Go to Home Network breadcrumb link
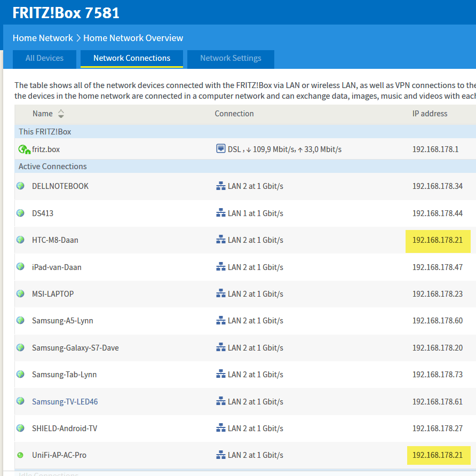Image resolution: width=476 pixels, height=476 pixels. (x=43, y=38)
